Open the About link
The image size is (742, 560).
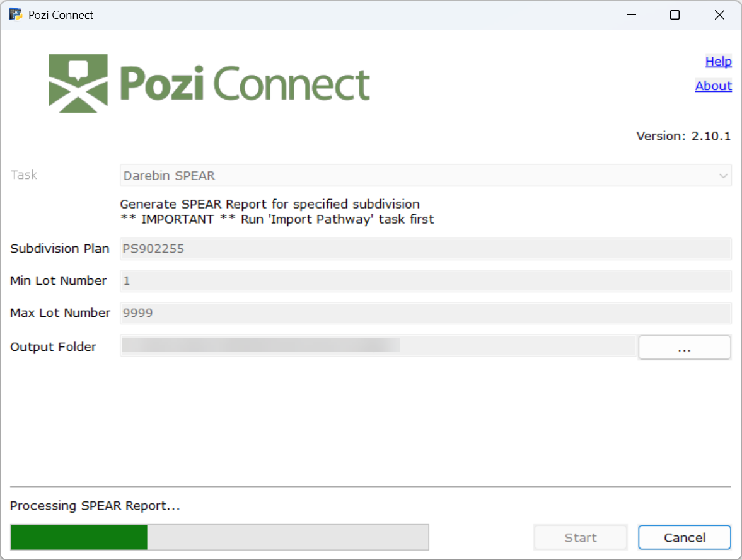[713, 86]
